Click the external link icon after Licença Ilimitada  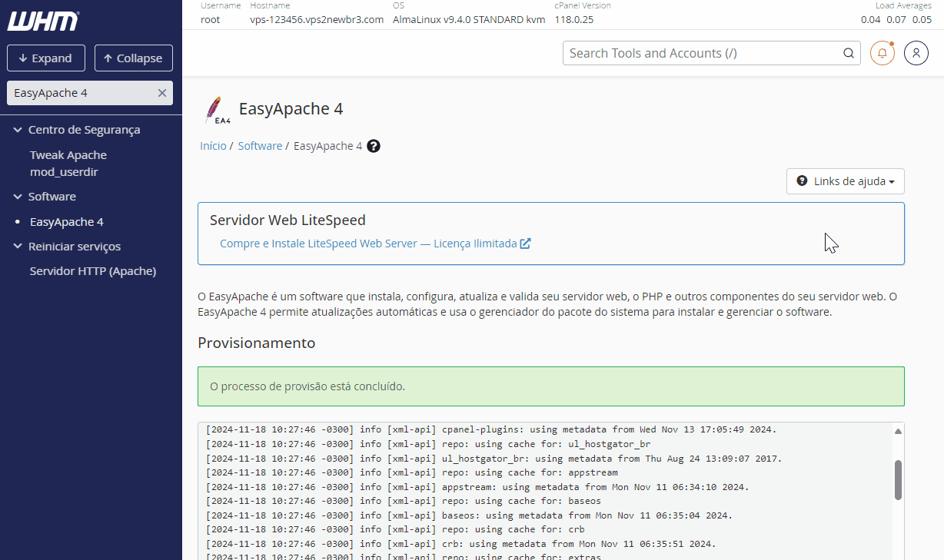click(526, 244)
